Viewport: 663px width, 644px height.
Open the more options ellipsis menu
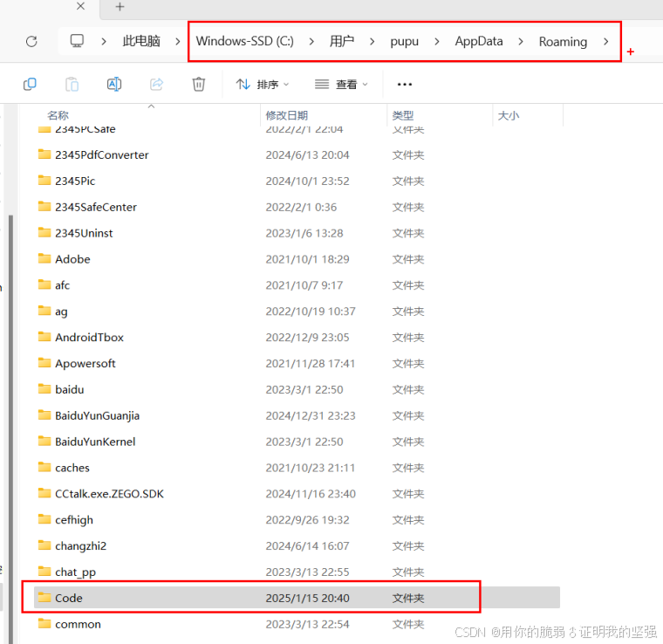[x=405, y=85]
